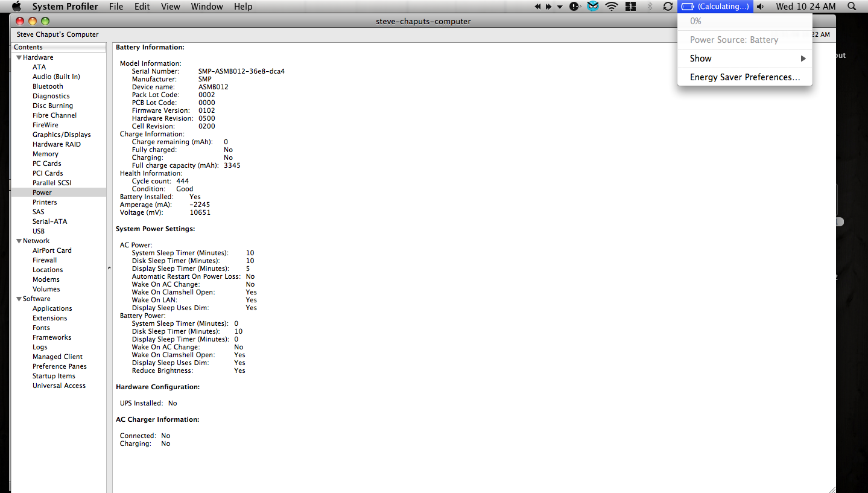Select PC Cards in the sidebar
The image size is (868, 493).
pyautogui.click(x=47, y=164)
